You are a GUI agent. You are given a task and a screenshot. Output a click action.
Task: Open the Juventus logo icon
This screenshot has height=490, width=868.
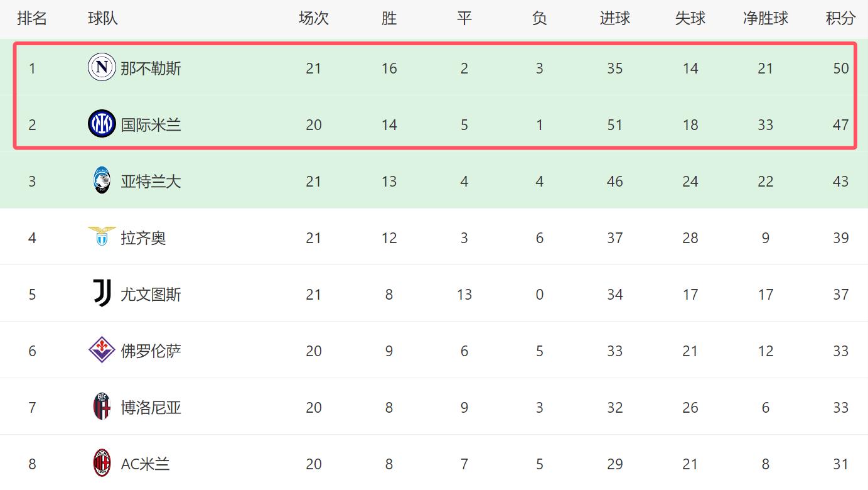(x=102, y=294)
